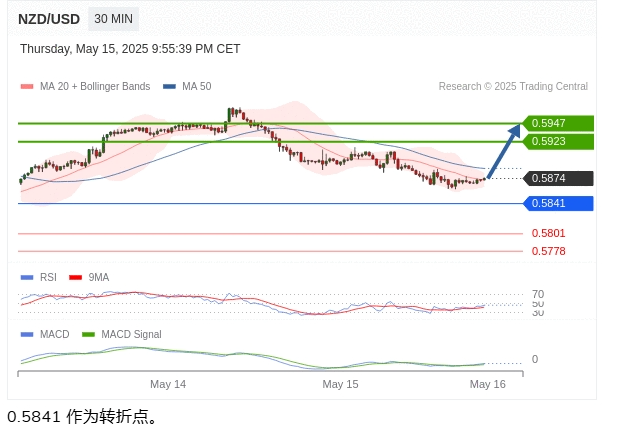Click the 'RSI' legend label
This screenshot has width=641, height=442.
pos(48,277)
